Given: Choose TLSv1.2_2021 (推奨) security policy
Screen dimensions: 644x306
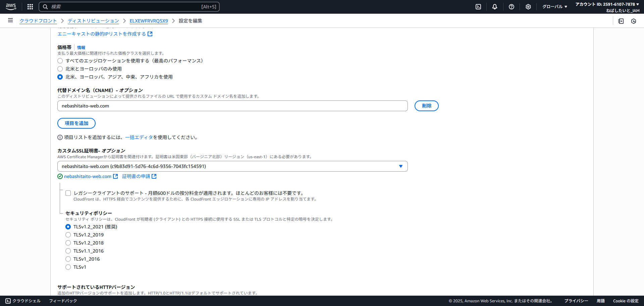Looking at the screenshot, I should point(68,227).
